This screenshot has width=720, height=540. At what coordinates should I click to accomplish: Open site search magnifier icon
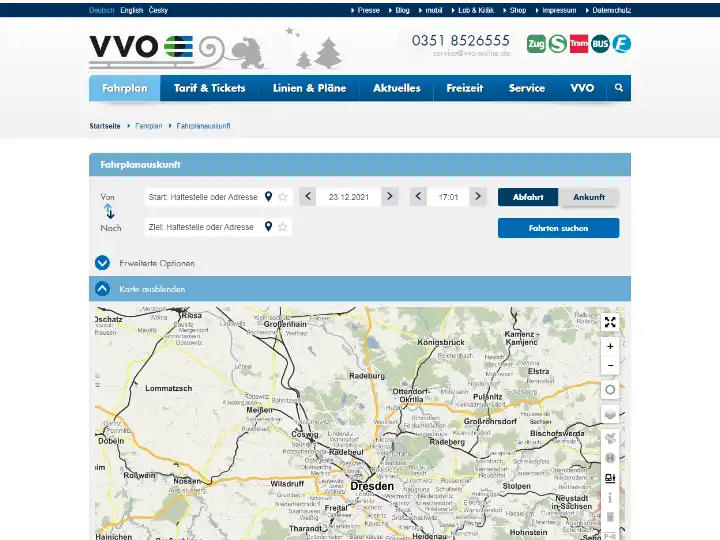click(619, 88)
